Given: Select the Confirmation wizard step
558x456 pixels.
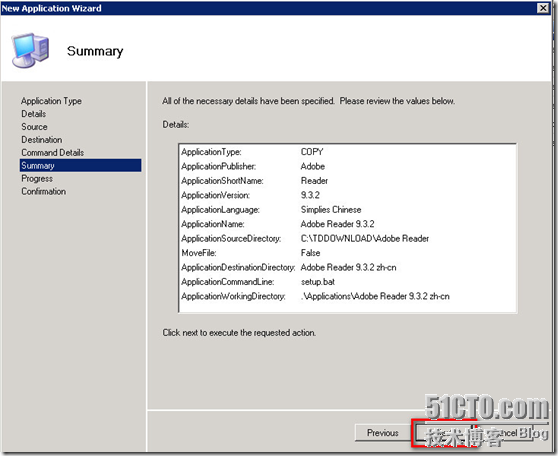Looking at the screenshot, I should coord(43,191).
